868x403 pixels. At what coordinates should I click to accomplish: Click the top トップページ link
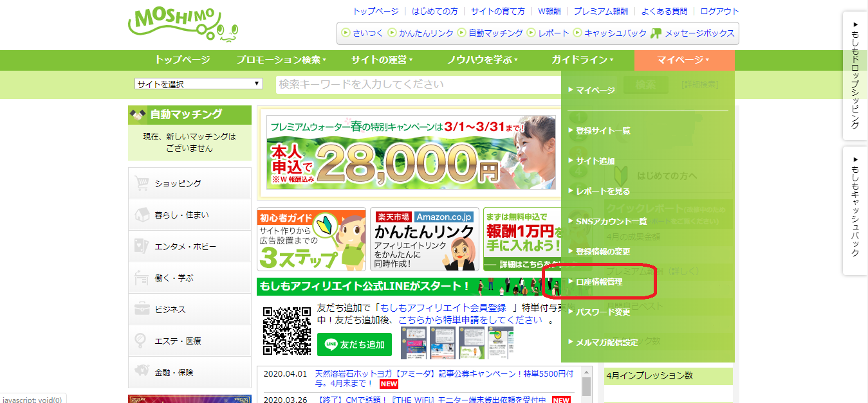pyautogui.click(x=376, y=11)
